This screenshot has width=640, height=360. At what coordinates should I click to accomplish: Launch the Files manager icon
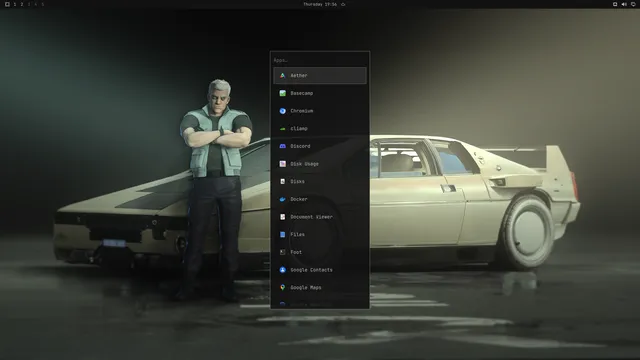click(282, 234)
